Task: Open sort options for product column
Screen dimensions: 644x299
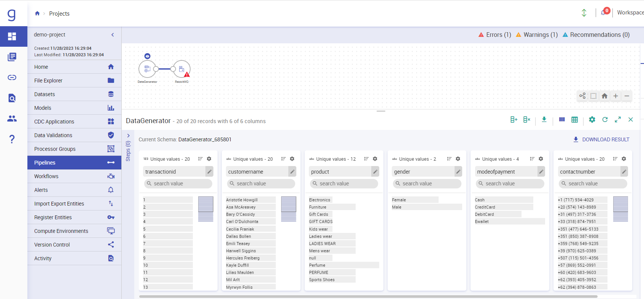Action: click(366, 159)
